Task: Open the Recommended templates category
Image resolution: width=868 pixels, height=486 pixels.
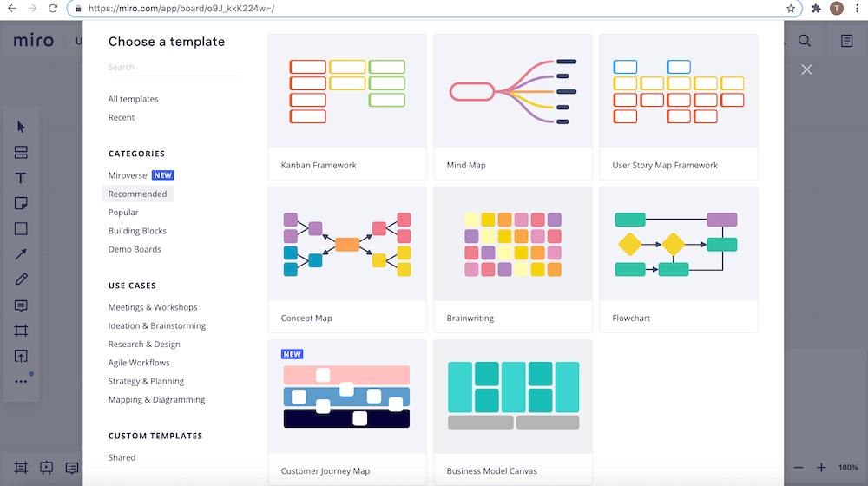Action: click(x=137, y=194)
